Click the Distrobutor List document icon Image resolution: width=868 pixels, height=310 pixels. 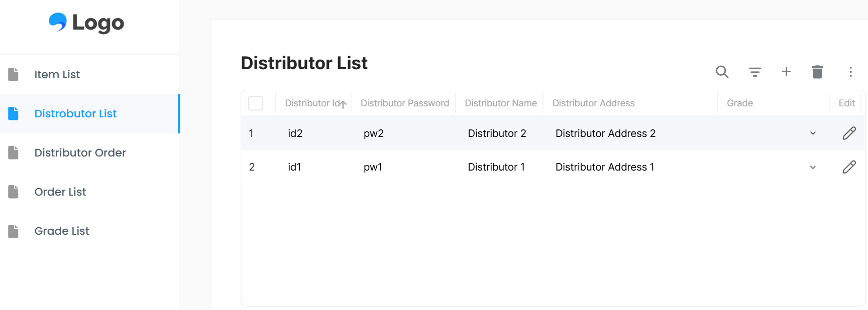tap(14, 113)
